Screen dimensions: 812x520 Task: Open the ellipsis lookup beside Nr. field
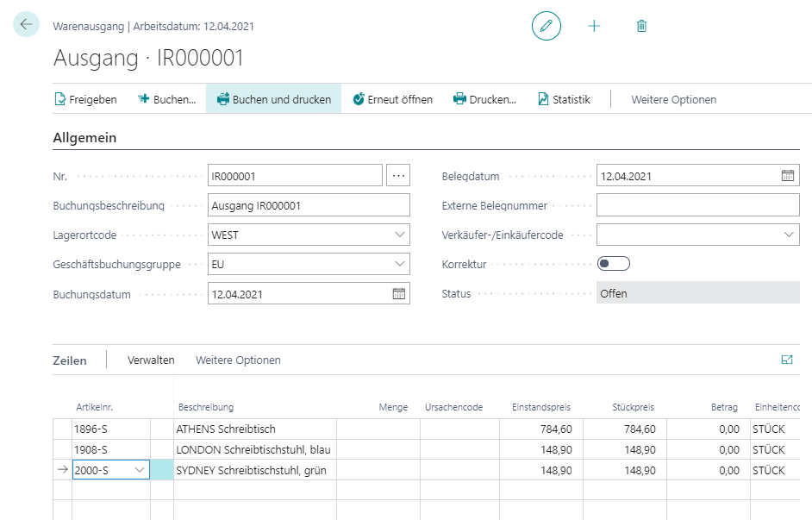[x=398, y=176]
